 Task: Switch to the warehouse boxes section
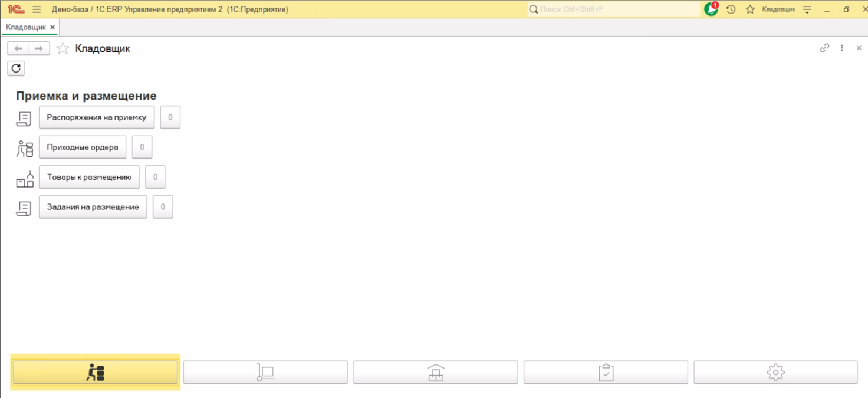[x=436, y=372]
